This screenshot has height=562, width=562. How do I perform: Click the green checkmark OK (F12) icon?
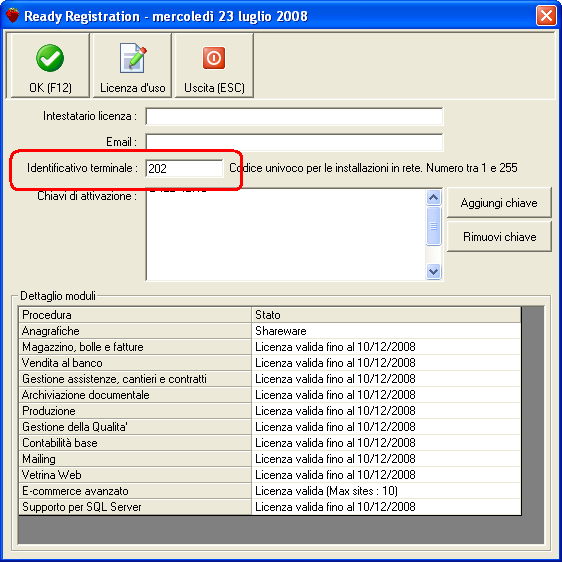tap(50, 58)
